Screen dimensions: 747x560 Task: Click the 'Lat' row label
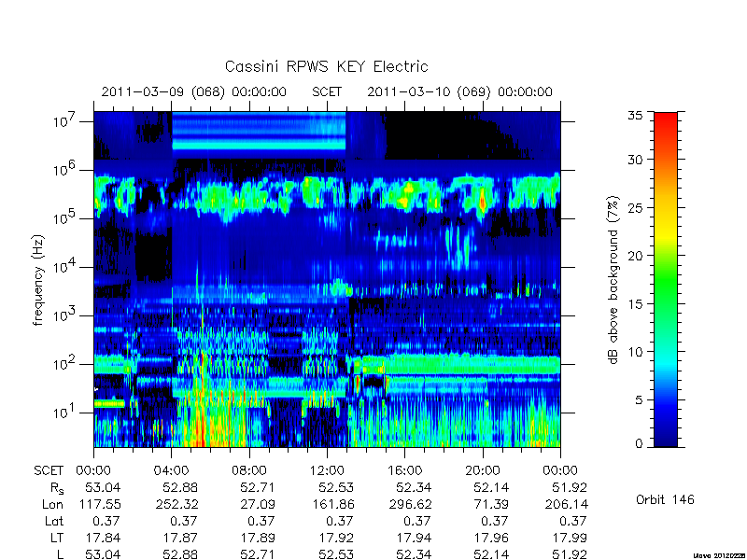(54, 521)
